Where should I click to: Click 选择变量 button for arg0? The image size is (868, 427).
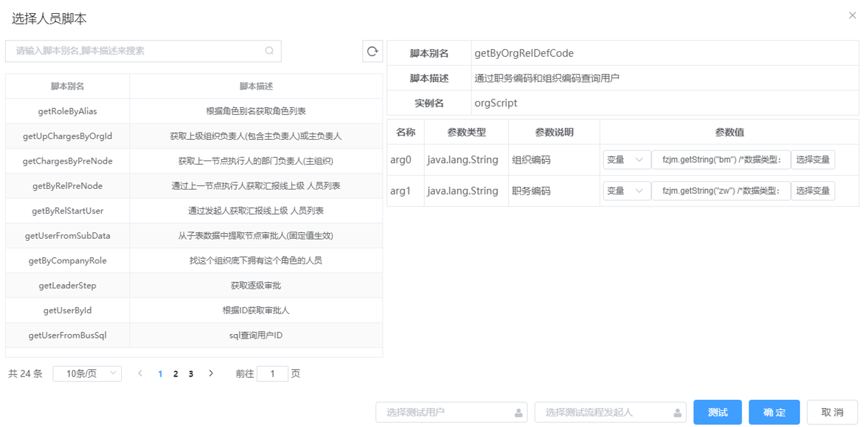pyautogui.click(x=812, y=160)
